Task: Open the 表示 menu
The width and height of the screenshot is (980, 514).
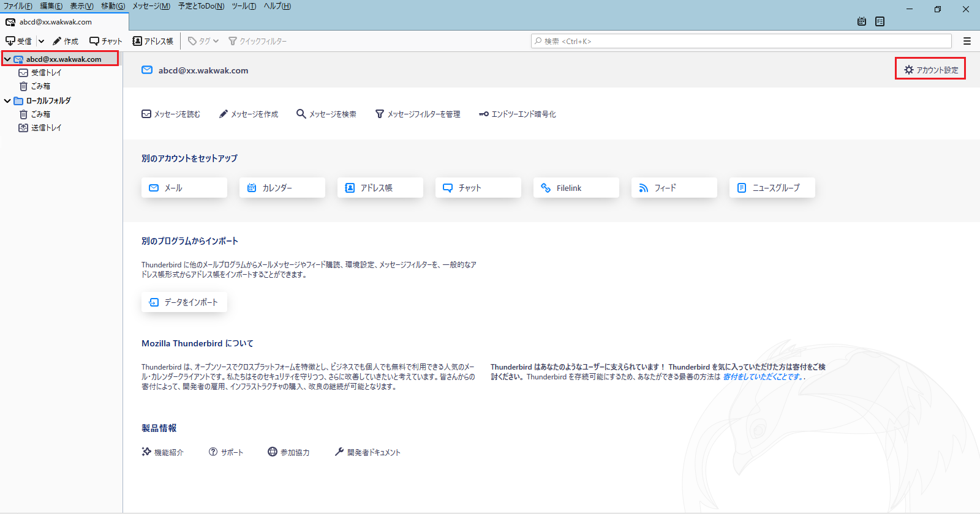Action: (x=81, y=6)
